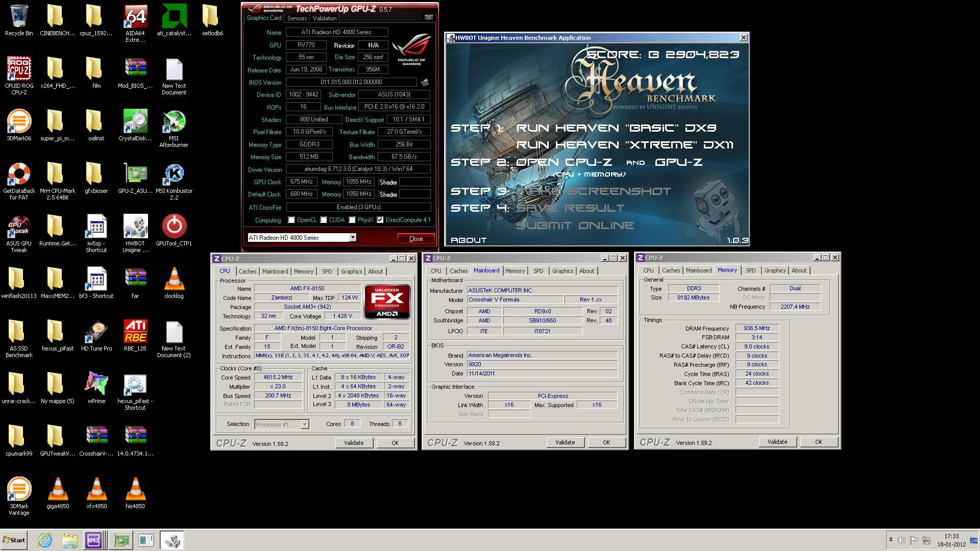
Task: Click Crosshair V Formula model field
Action: [515, 300]
